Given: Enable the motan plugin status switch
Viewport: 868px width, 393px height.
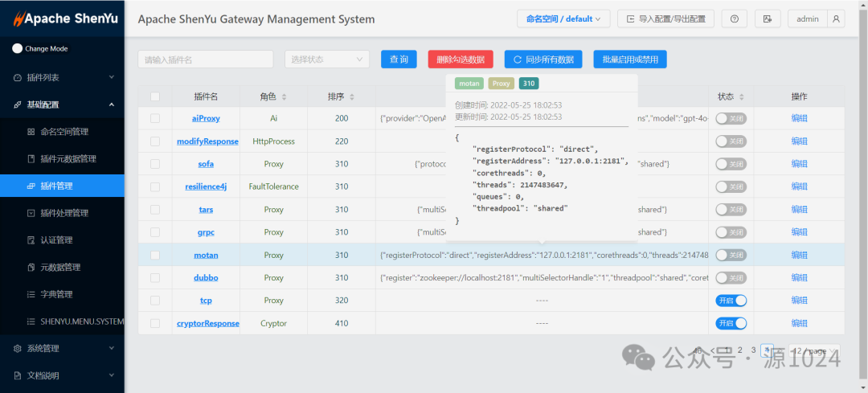Looking at the screenshot, I should tap(731, 256).
